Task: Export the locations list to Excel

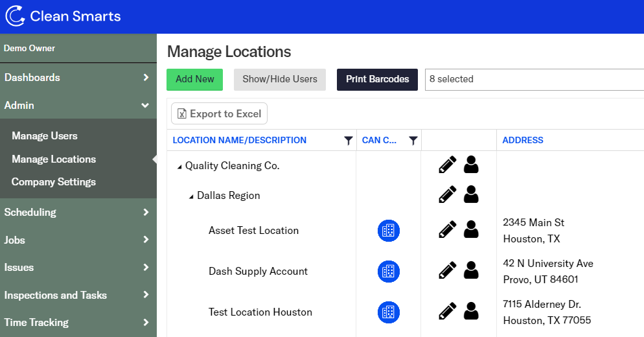Action: [x=219, y=113]
